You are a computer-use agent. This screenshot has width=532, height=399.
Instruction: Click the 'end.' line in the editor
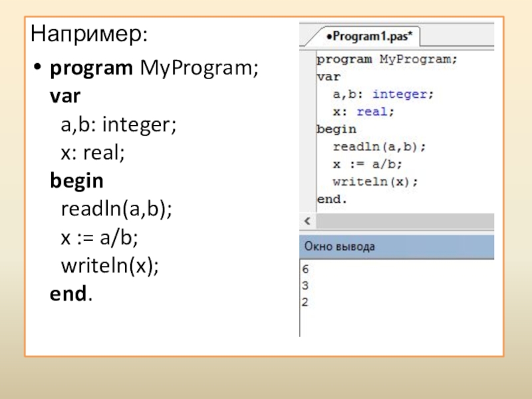(332, 199)
